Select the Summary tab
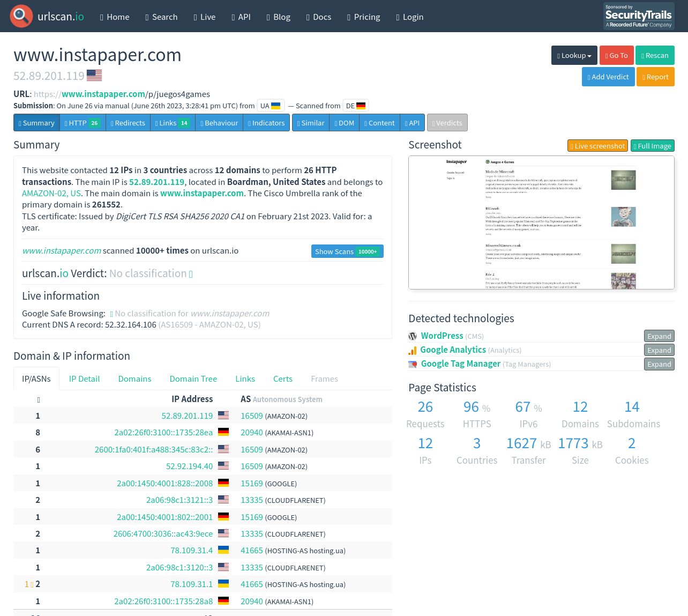The width and height of the screenshot is (688, 616). (x=36, y=123)
